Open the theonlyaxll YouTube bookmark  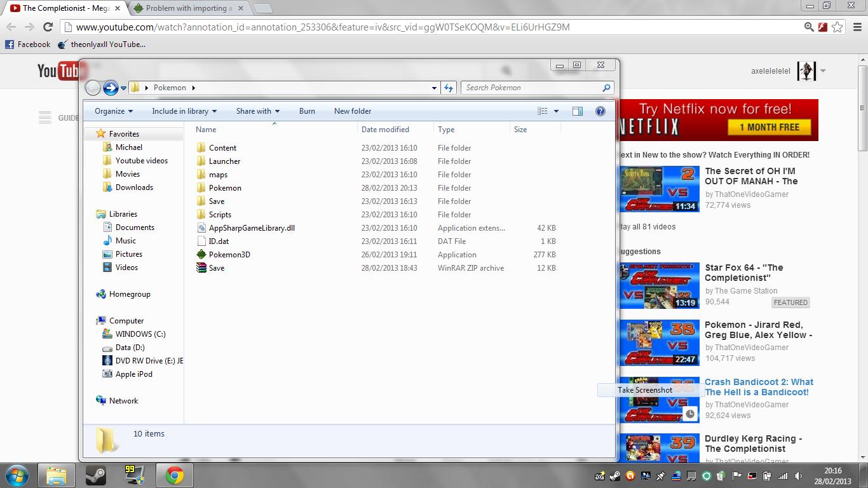[102, 44]
